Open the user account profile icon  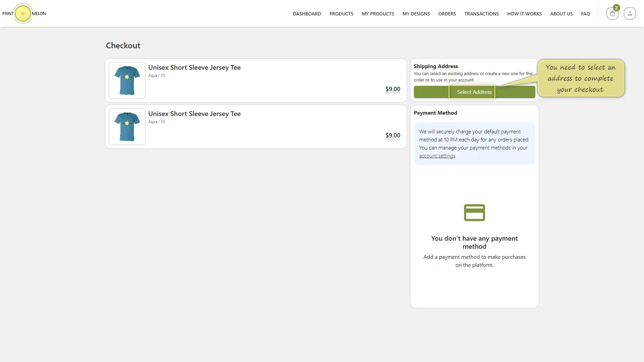pos(630,14)
